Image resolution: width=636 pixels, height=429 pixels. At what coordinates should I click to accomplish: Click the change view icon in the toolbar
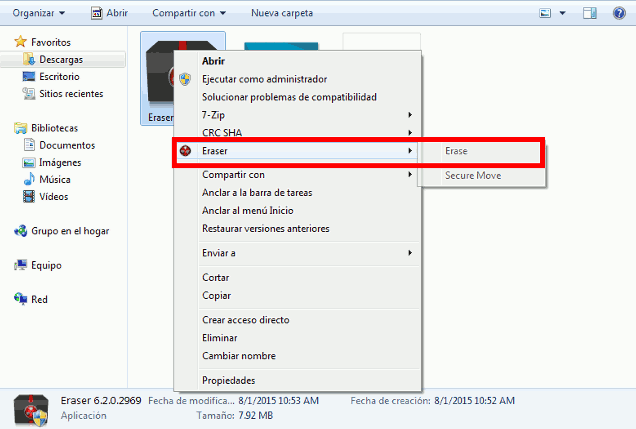click(x=545, y=13)
